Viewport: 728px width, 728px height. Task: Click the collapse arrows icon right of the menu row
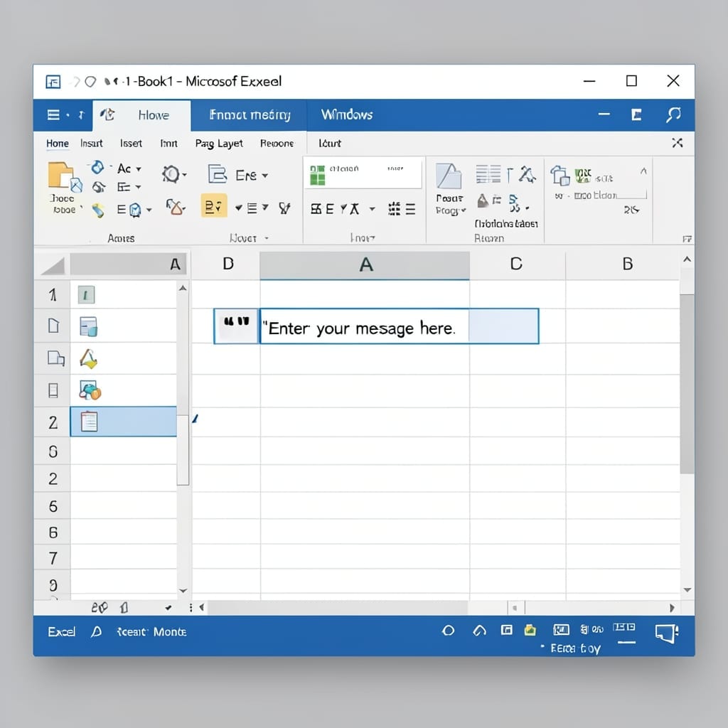coord(677,142)
